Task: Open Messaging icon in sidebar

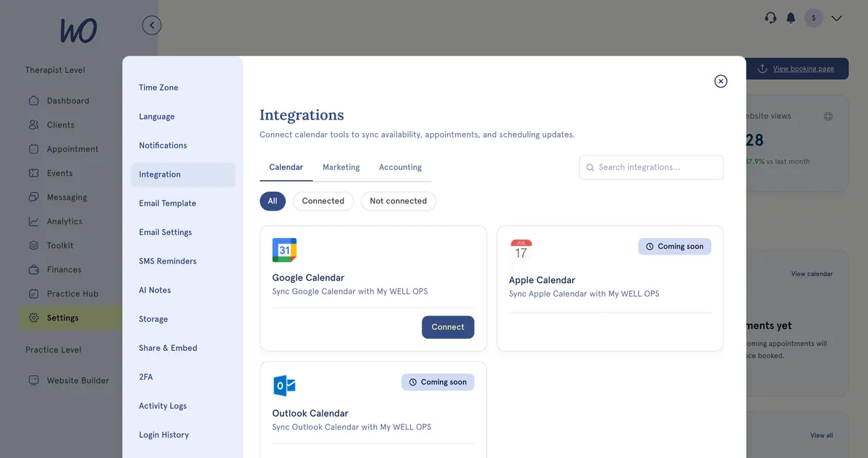Action: tap(34, 197)
